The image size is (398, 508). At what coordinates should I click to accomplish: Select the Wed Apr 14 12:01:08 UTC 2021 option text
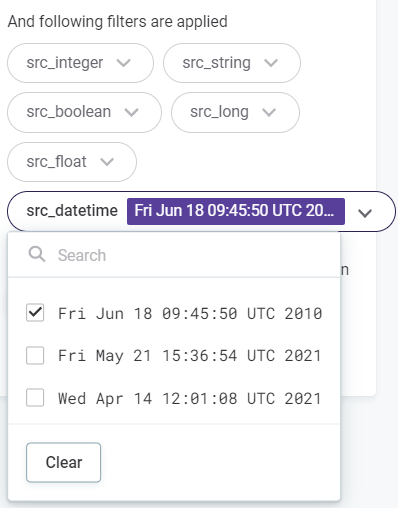pyautogui.click(x=190, y=398)
